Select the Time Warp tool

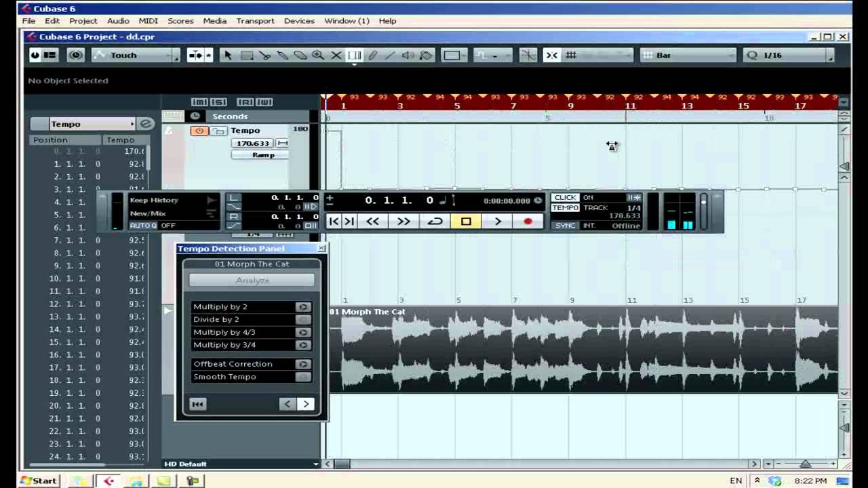click(355, 56)
